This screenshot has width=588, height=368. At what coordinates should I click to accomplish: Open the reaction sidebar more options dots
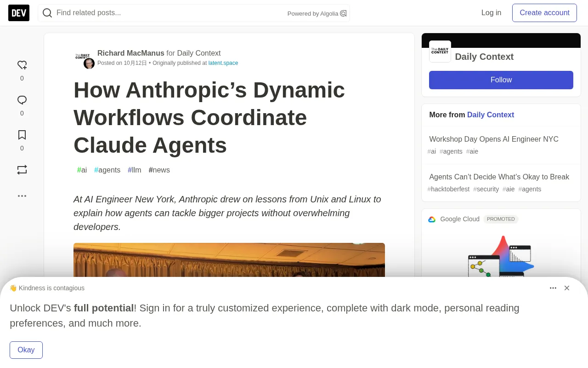tap(22, 195)
